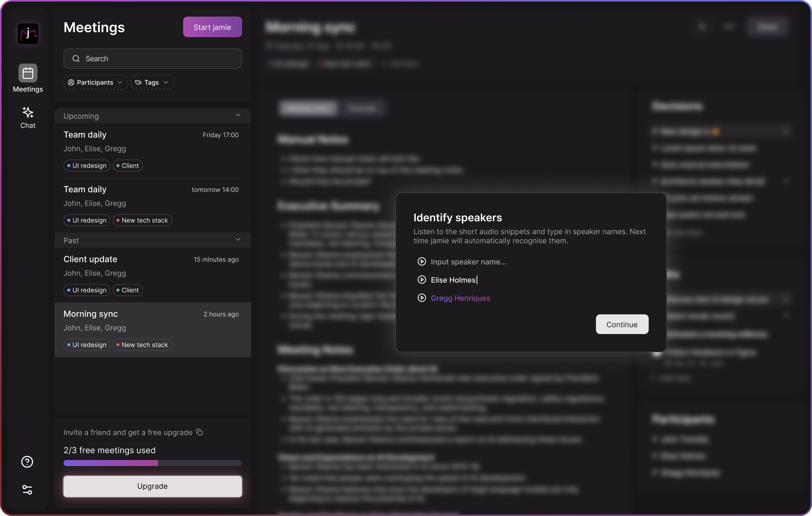The width and height of the screenshot is (812, 516).
Task: Click the free meetings used progress bar
Action: (x=153, y=463)
